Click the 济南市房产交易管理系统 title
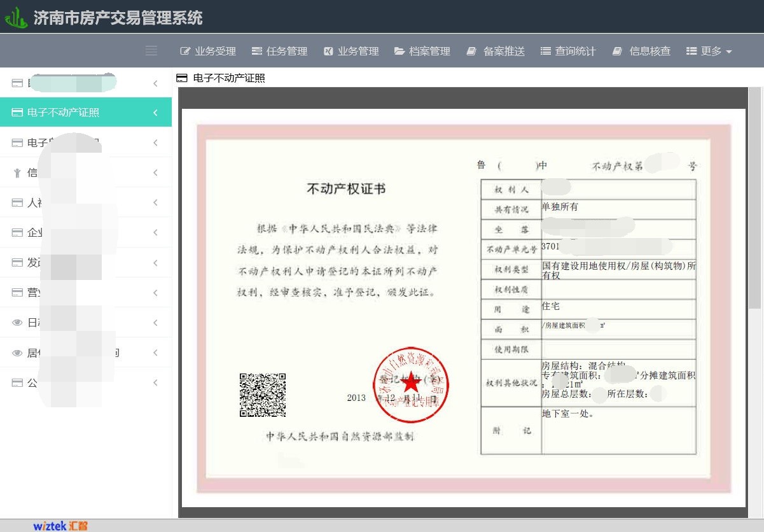 pos(118,17)
